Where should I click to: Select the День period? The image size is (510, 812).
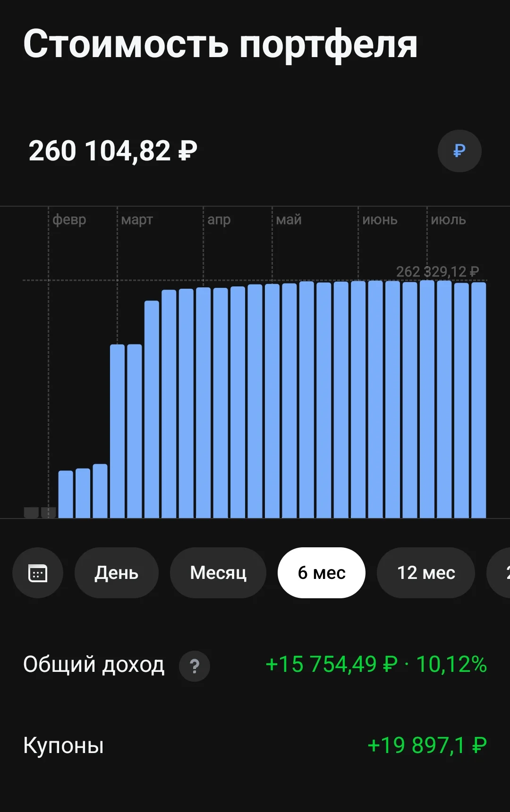116,573
